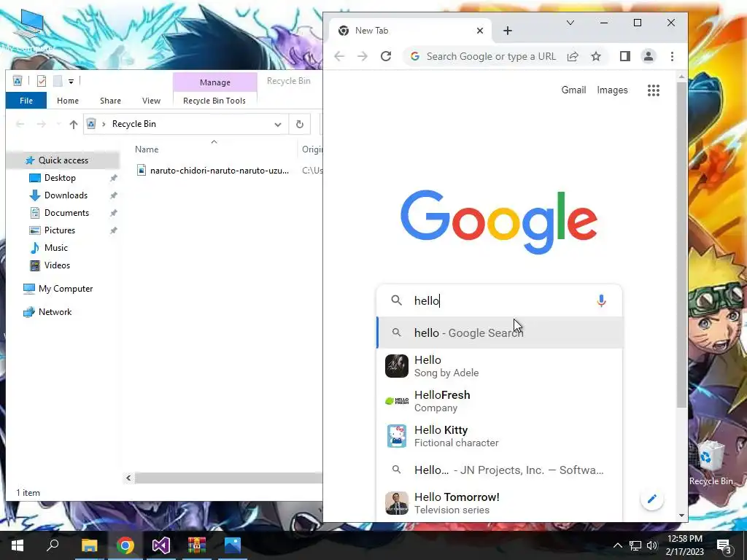Share this page icon in address bar

573,56
